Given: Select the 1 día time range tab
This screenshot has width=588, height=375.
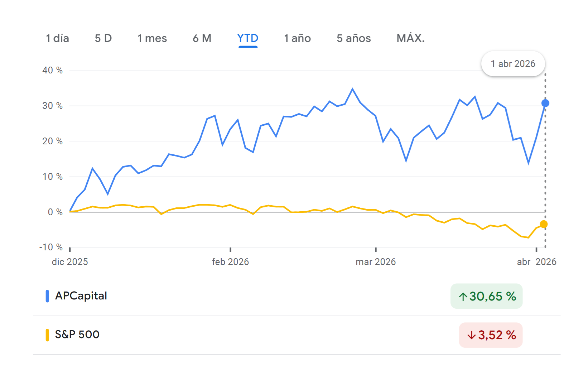Looking at the screenshot, I should (57, 38).
